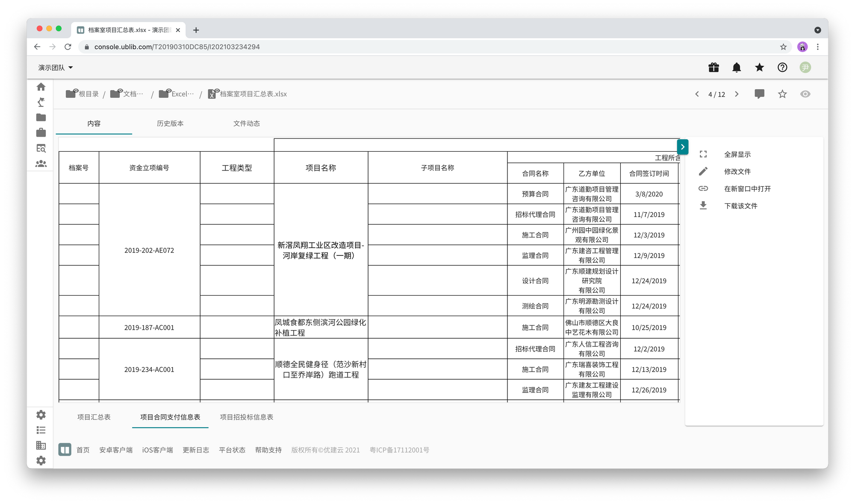Switch to 历史版本 tab
The height and width of the screenshot is (504, 855).
tap(170, 123)
